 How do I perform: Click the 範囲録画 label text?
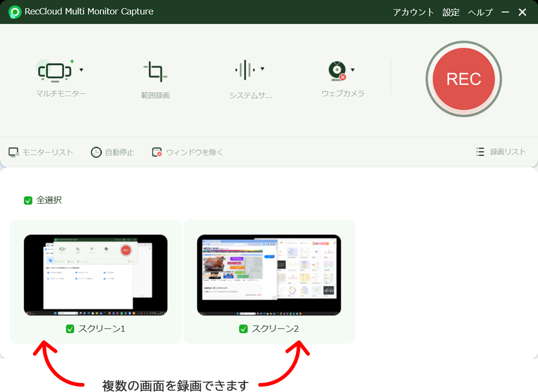(155, 96)
